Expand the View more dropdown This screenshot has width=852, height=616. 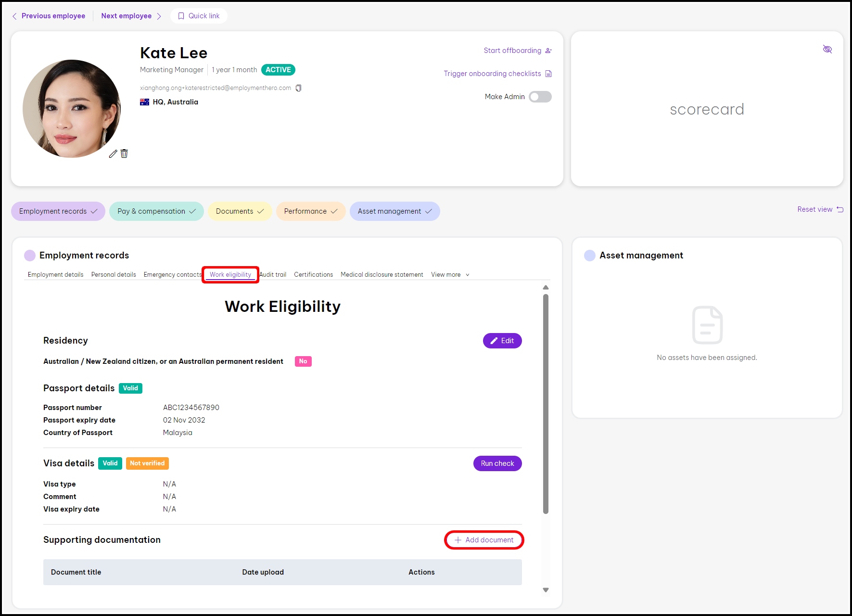click(x=450, y=275)
